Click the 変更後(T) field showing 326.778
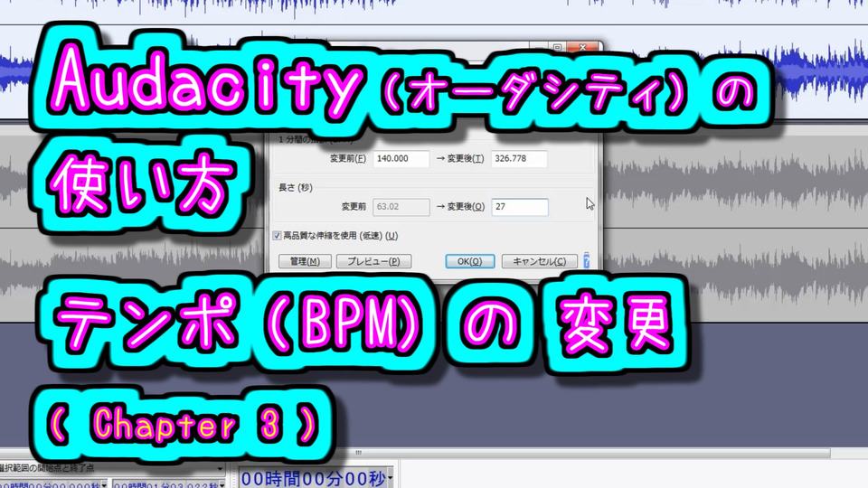The width and height of the screenshot is (868, 488). pos(519,159)
